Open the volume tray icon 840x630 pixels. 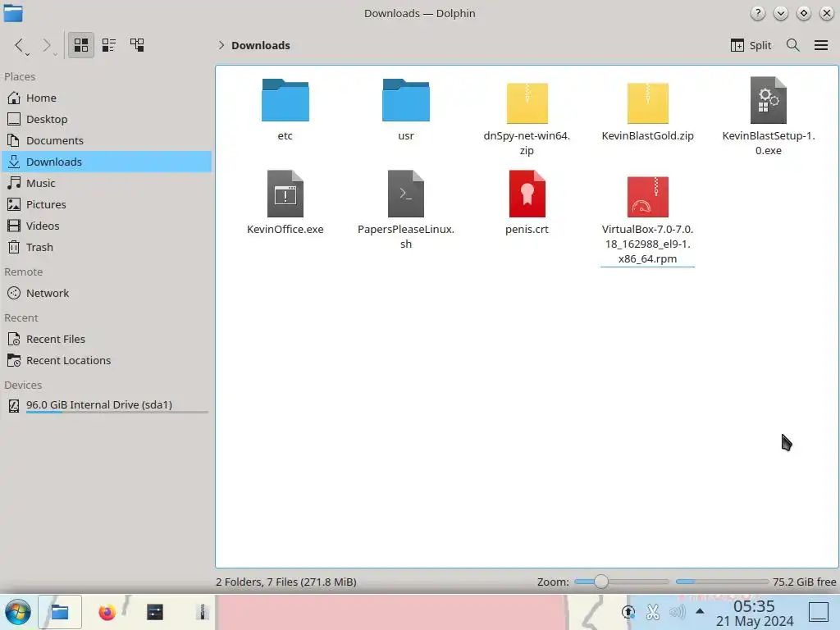point(677,612)
